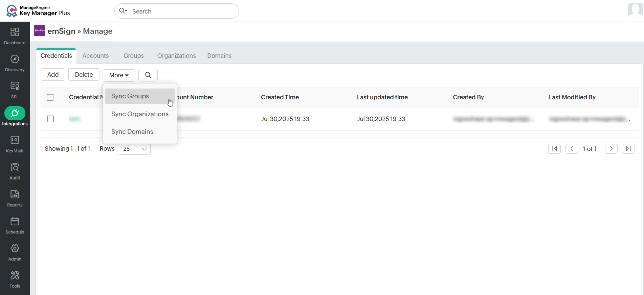This screenshot has width=644, height=295.
Task: Click the Delete button
Action: (84, 75)
